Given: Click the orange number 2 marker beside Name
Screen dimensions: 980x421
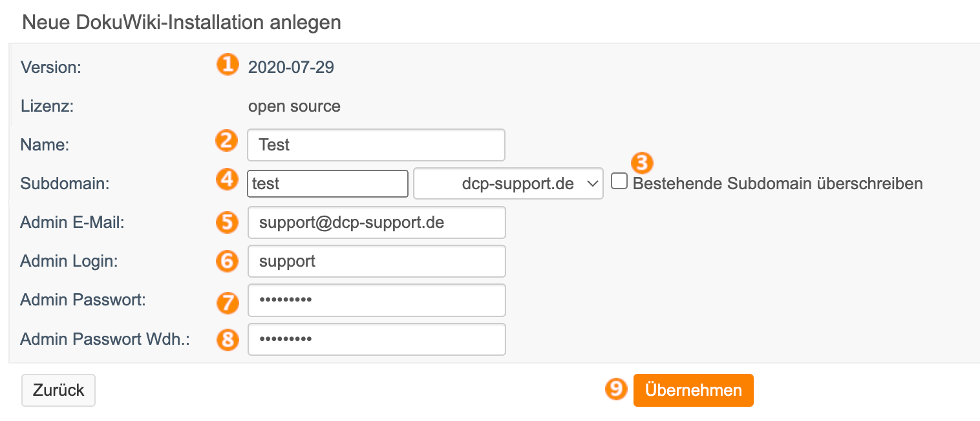Looking at the screenshot, I should coord(227,141).
